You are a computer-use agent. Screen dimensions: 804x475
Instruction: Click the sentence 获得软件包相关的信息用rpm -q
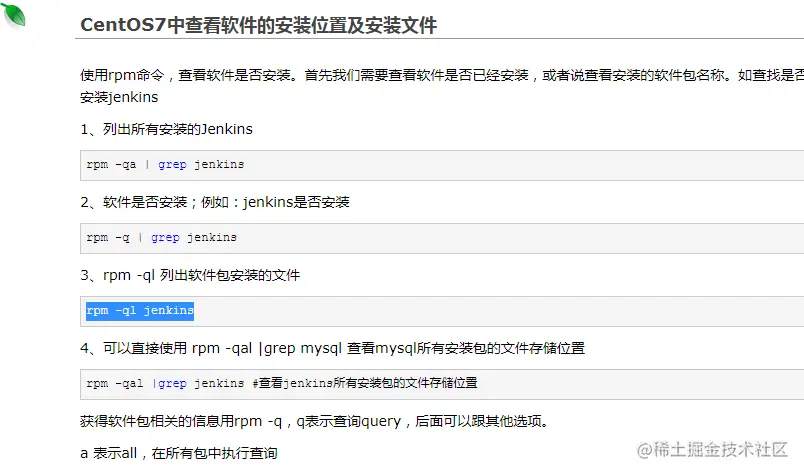pos(315,421)
